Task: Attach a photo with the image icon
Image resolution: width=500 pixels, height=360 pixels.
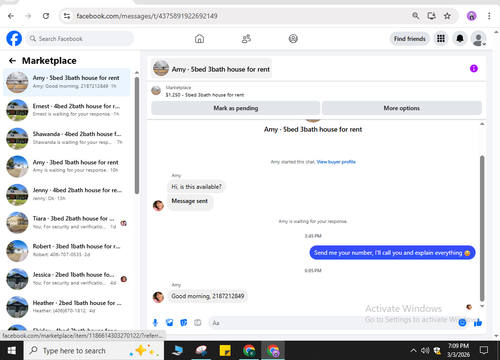Action: tap(169, 322)
